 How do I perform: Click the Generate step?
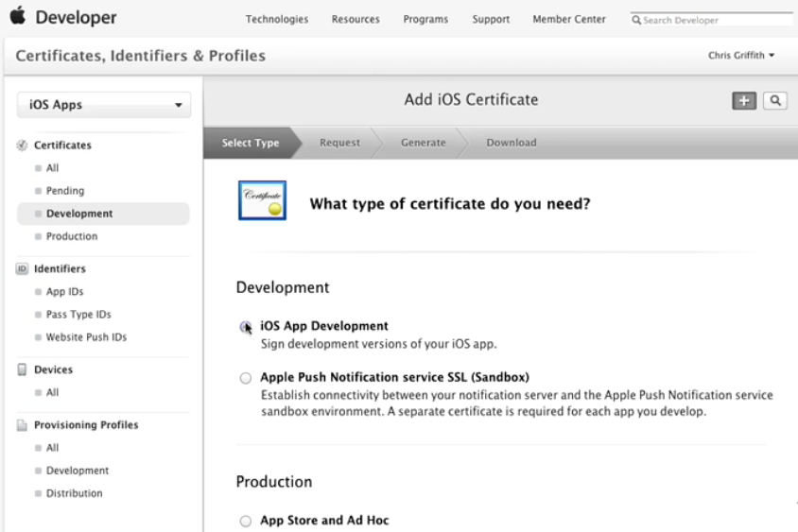point(423,143)
